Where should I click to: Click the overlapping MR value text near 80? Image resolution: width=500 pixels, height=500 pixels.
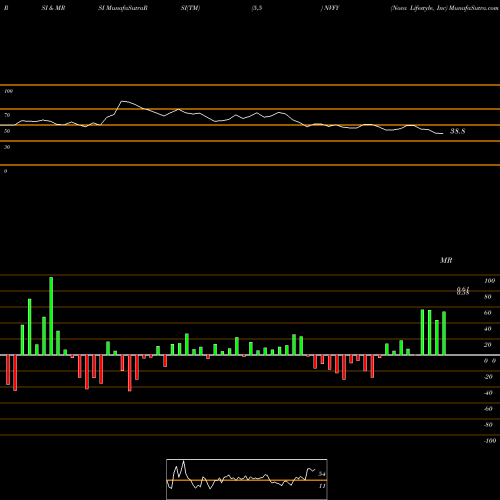click(463, 291)
